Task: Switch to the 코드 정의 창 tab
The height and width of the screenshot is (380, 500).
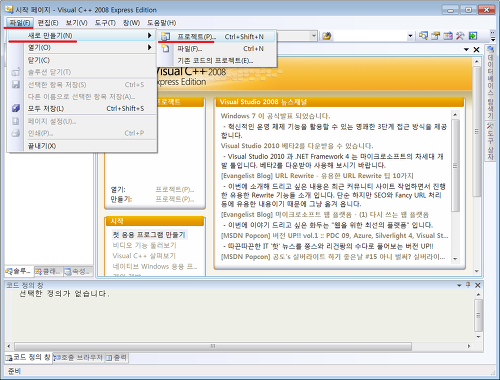Action: (x=28, y=357)
